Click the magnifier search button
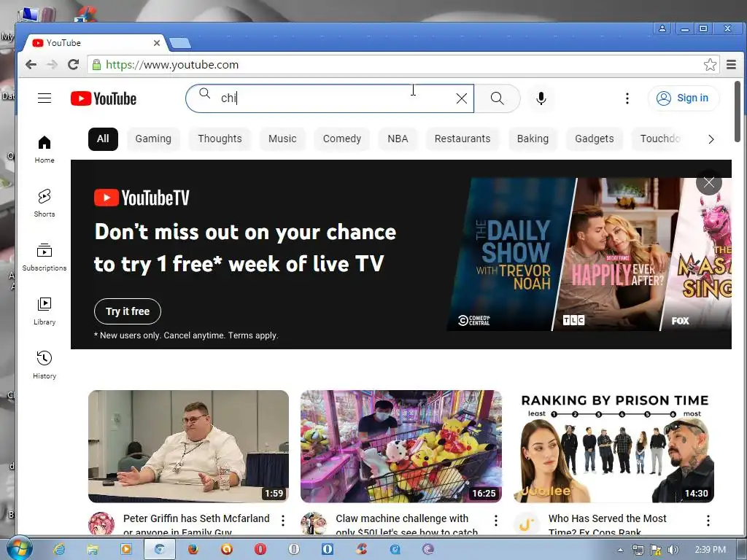Image resolution: width=747 pixels, height=560 pixels. tap(497, 98)
